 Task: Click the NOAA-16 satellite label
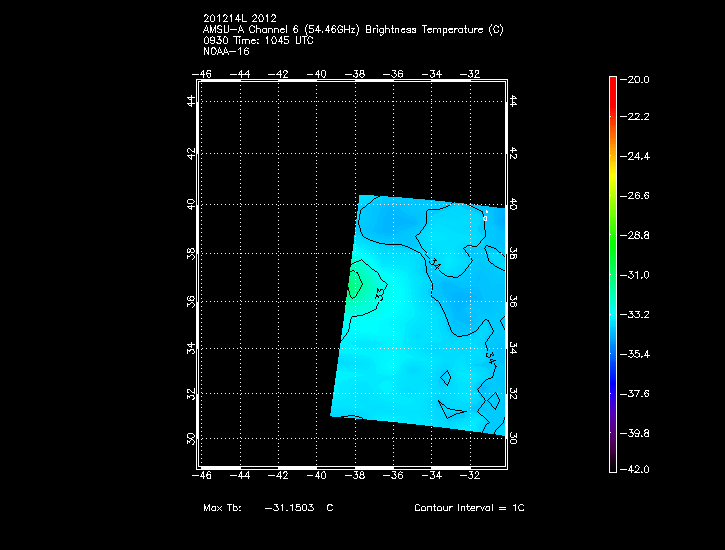click(226, 51)
